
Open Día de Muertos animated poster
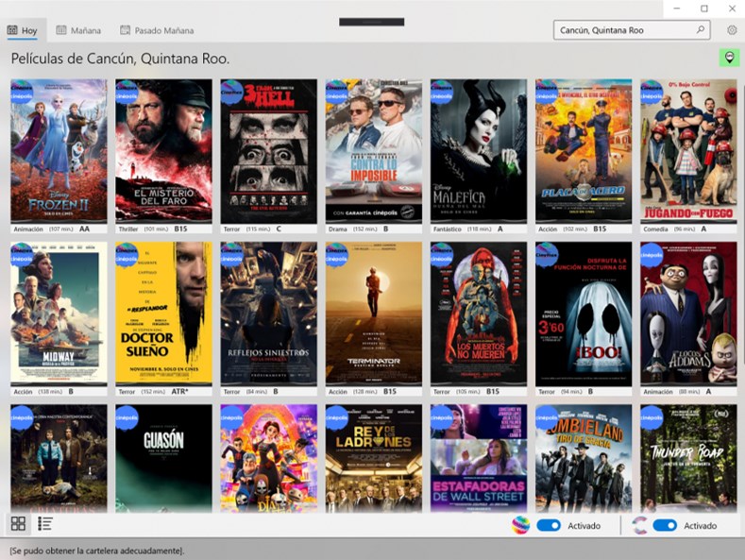pyautogui.click(x=269, y=459)
